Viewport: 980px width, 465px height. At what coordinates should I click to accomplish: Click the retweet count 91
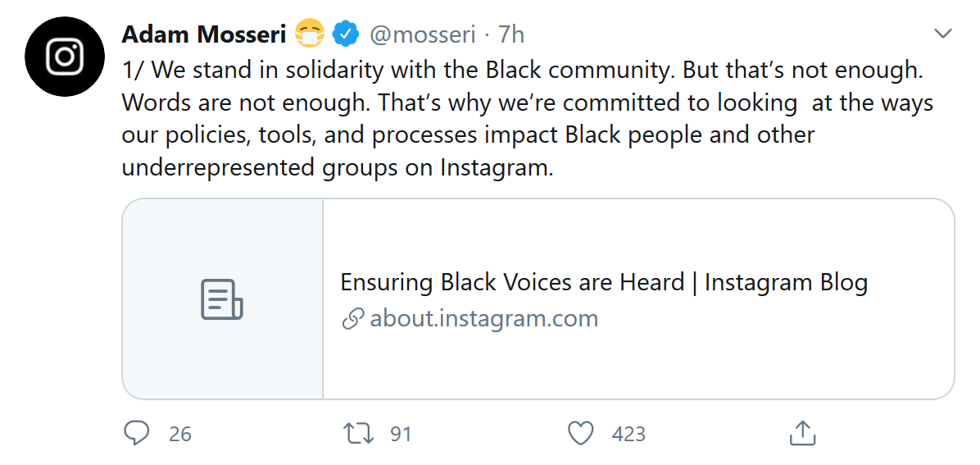[401, 434]
